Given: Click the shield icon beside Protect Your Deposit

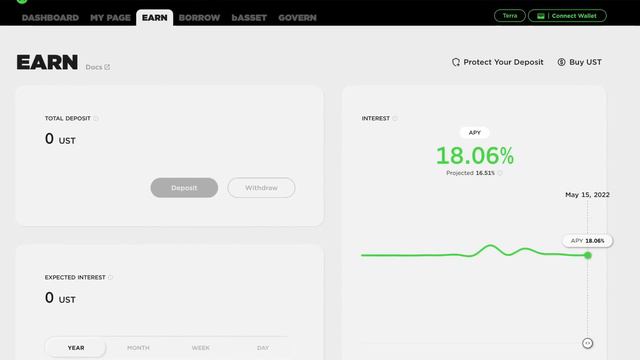Looking at the screenshot, I should pos(456,62).
